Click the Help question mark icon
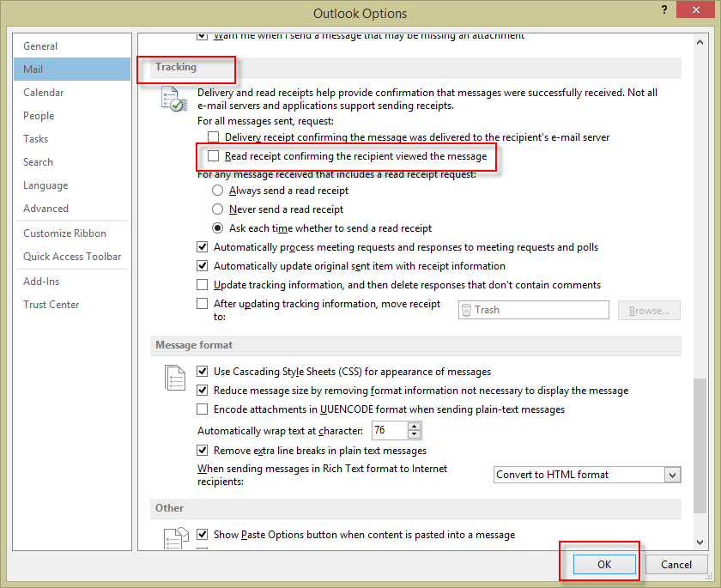The height and width of the screenshot is (588, 721). 664,9
